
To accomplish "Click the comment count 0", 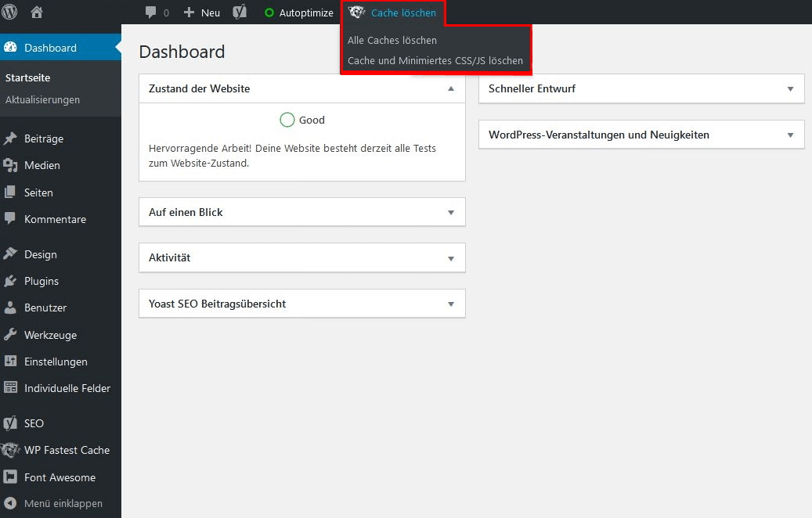I will tap(166, 13).
